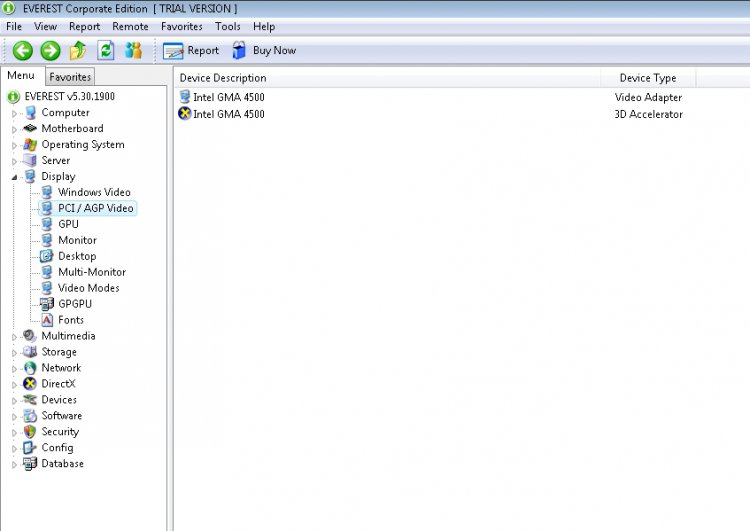Click the Security shield icon

[x=30, y=431]
